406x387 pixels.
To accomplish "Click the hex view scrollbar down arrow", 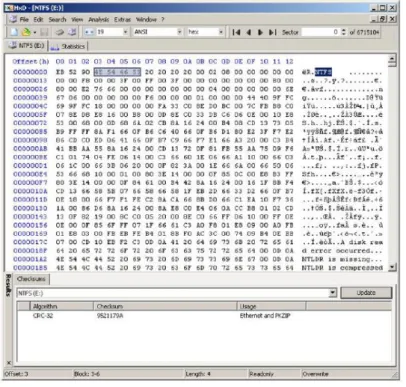I will pyautogui.click(x=392, y=267).
